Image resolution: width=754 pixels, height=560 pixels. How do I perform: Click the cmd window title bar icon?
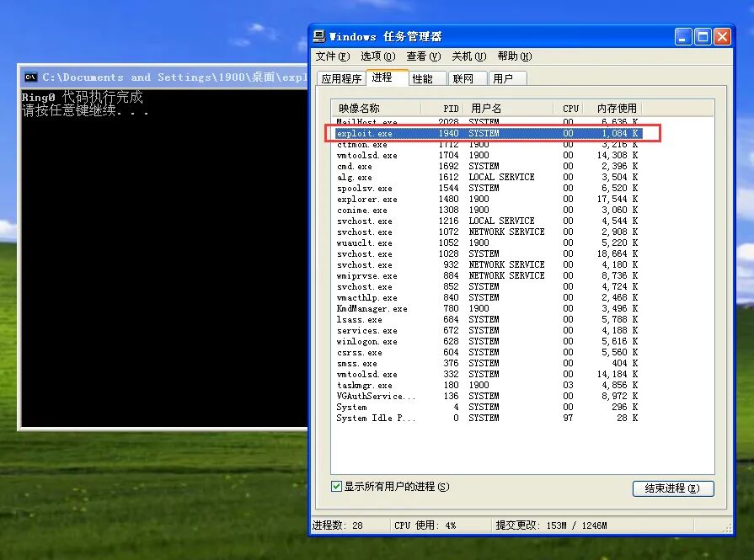point(30,77)
